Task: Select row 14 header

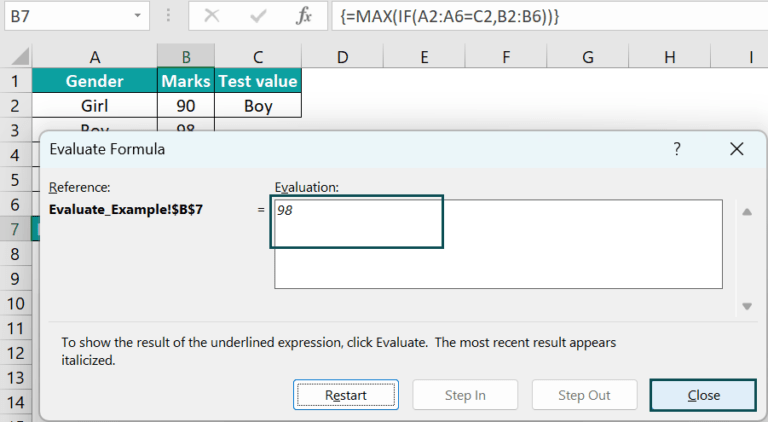Action: (15, 402)
